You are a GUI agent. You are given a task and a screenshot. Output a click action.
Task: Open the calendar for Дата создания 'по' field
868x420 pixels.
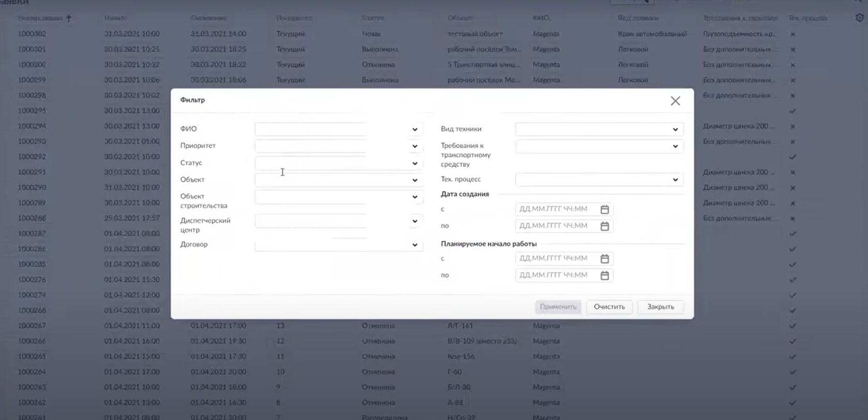click(x=604, y=226)
